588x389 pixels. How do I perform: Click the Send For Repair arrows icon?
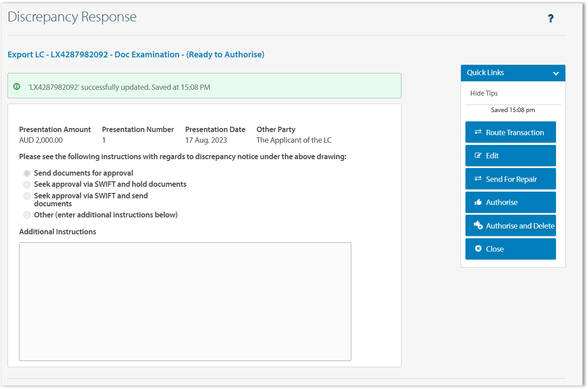tap(478, 179)
